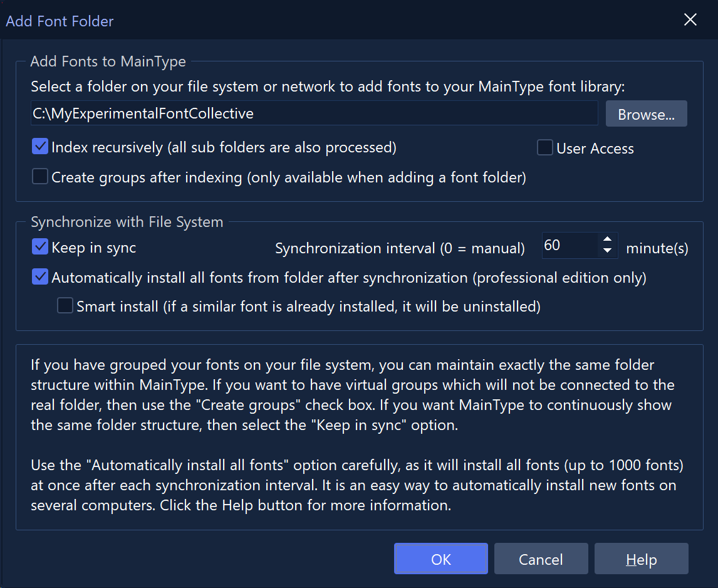Open Help for more information
The width and height of the screenshot is (718, 588).
coord(641,559)
